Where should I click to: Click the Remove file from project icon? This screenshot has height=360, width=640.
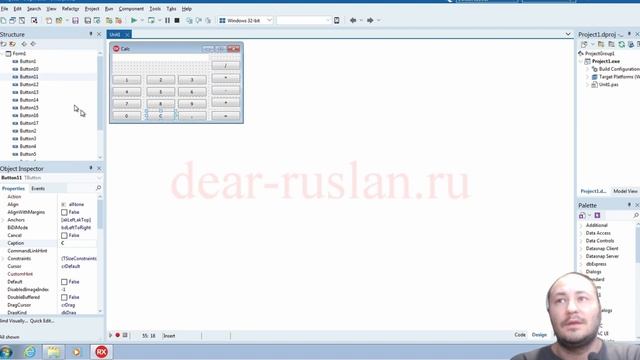[x=118, y=20]
